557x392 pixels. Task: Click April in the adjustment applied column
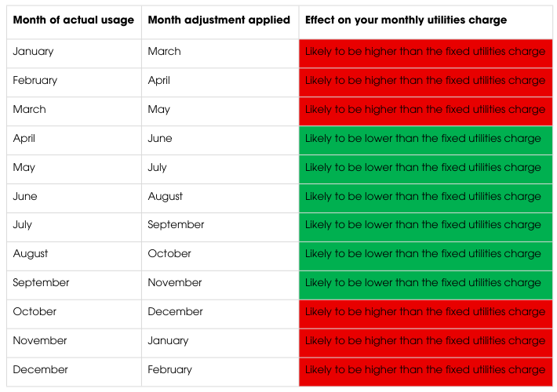point(158,81)
